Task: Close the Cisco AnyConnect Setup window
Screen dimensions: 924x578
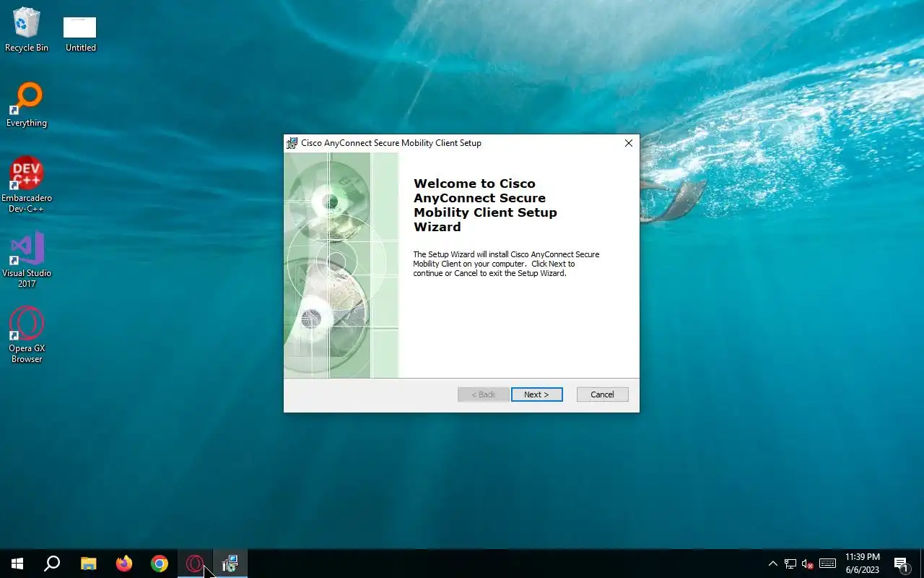Action: [628, 143]
